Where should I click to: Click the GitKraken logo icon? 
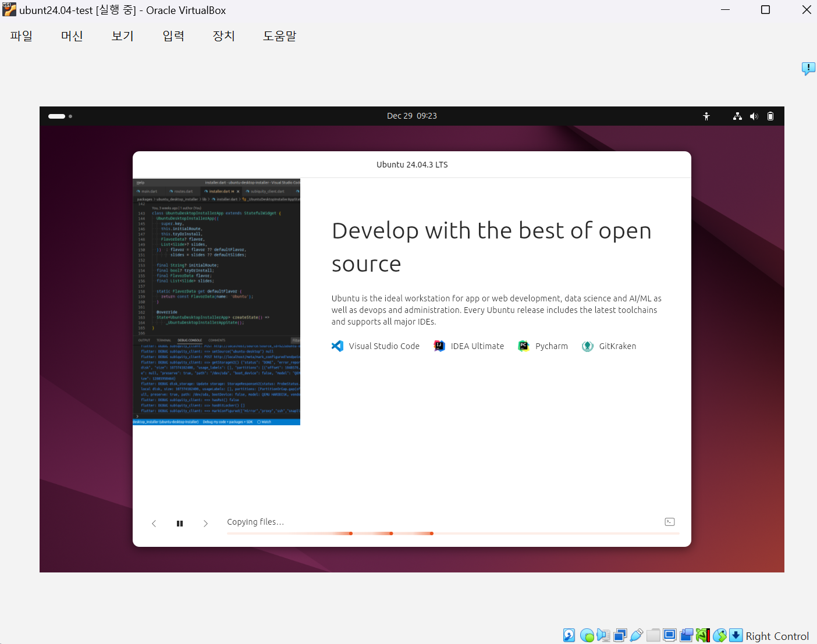point(588,346)
